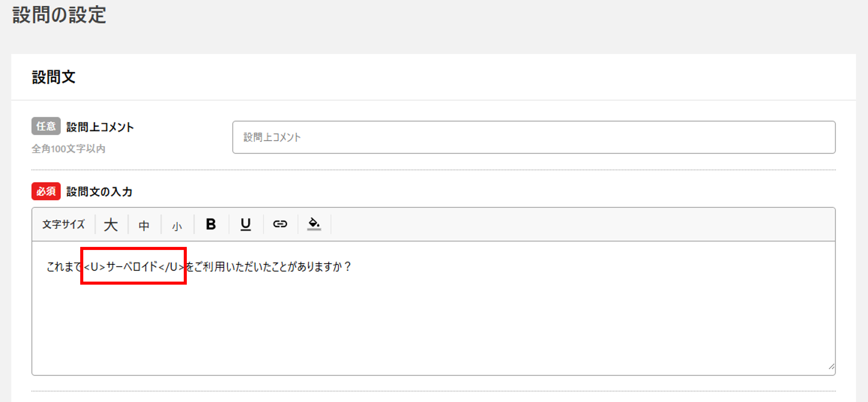The width and height of the screenshot is (868, 402).
Task: Click the red 必須 badge
Action: point(46,192)
